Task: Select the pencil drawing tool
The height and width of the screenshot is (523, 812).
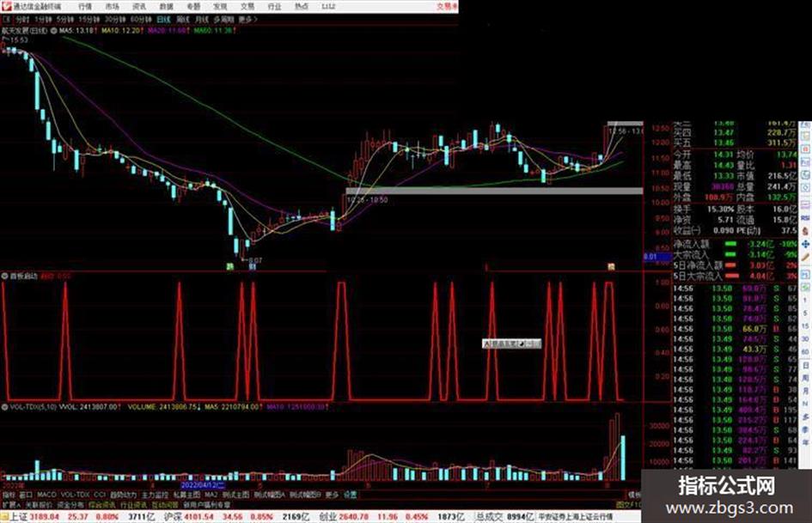Action: point(805,257)
